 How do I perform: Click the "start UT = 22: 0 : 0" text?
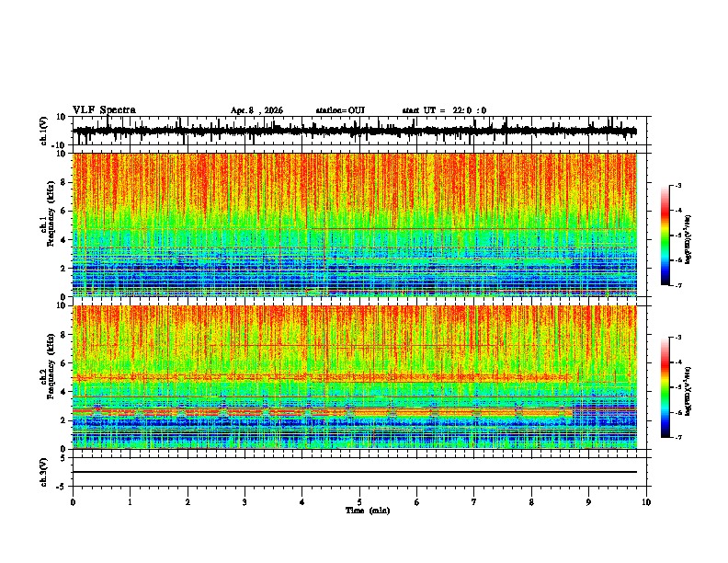(x=444, y=110)
